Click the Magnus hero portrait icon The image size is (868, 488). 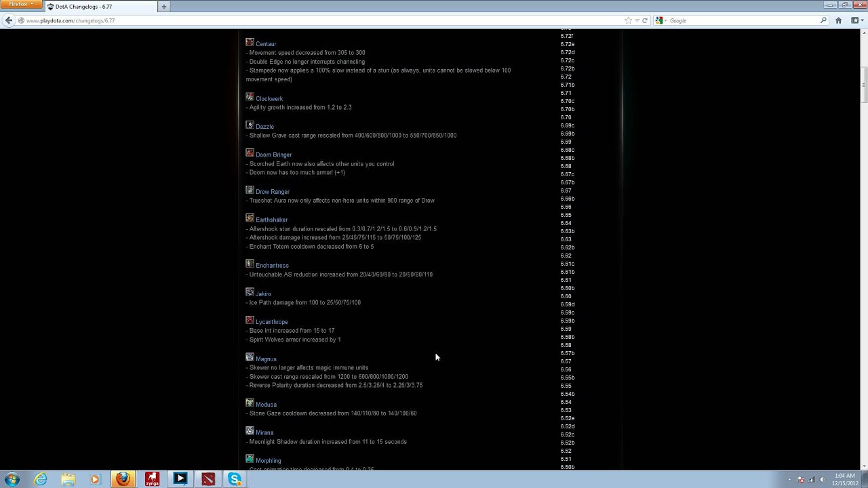coord(250,358)
